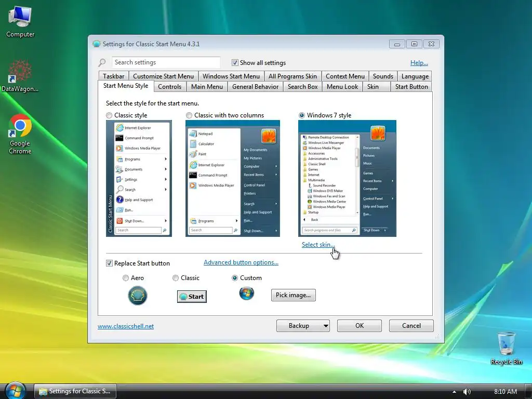Viewport: 532px width, 399px height.
Task: Click the Classic Start button preview image
Action: tap(192, 297)
